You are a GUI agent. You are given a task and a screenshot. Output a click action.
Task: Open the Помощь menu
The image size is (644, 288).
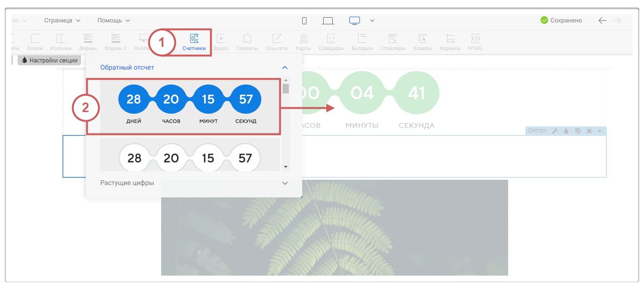coord(113,21)
